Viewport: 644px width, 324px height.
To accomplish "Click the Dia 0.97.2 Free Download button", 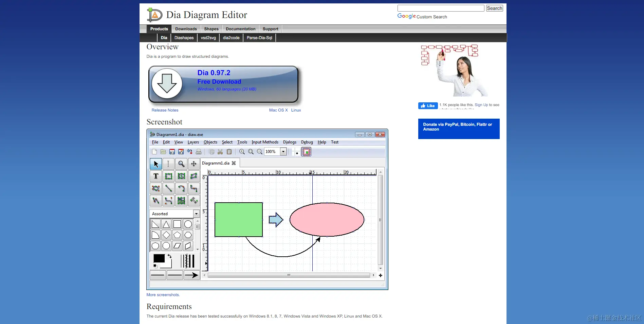I will 224,84.
